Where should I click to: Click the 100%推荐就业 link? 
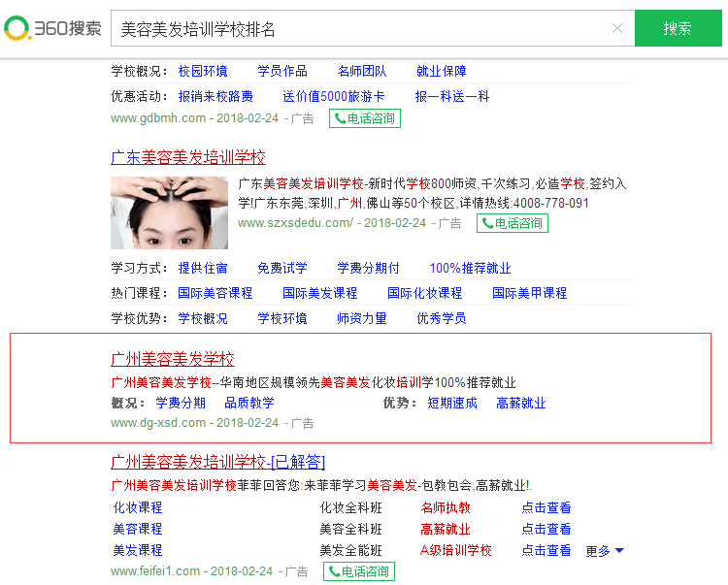(x=470, y=268)
